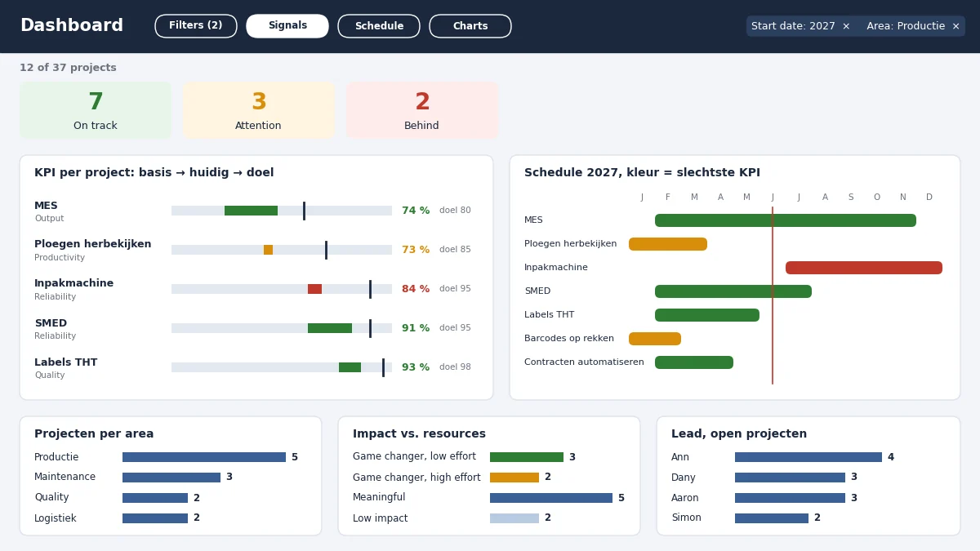Click the 'MES' project name in KPI list
Image resolution: width=980 pixels, height=551 pixels.
click(x=46, y=206)
